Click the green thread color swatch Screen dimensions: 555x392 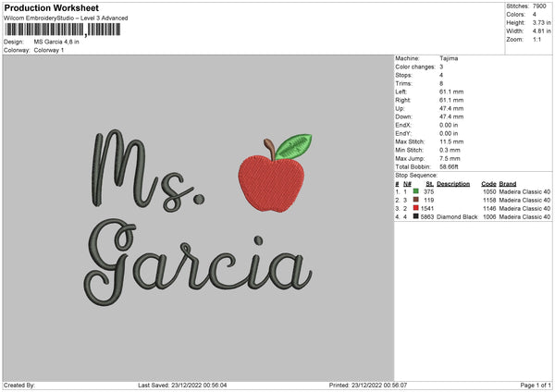pyautogui.click(x=416, y=191)
